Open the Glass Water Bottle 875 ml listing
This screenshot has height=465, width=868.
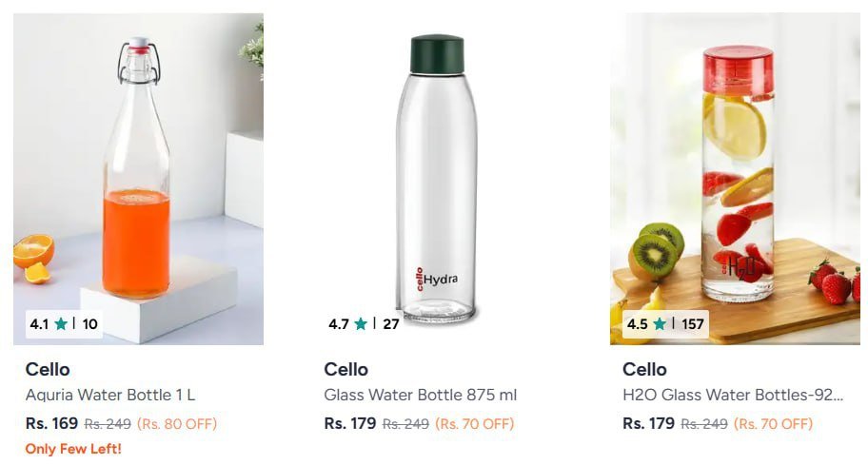pos(421,395)
